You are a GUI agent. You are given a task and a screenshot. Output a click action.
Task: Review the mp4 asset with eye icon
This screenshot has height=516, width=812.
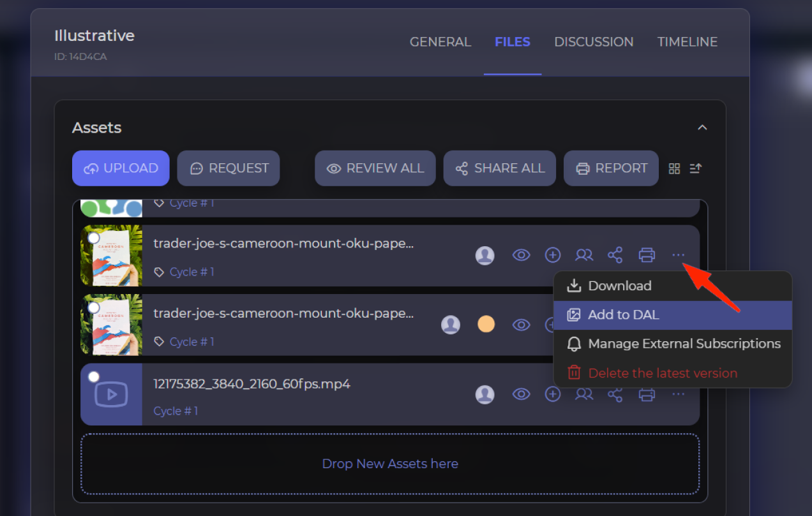click(x=522, y=395)
